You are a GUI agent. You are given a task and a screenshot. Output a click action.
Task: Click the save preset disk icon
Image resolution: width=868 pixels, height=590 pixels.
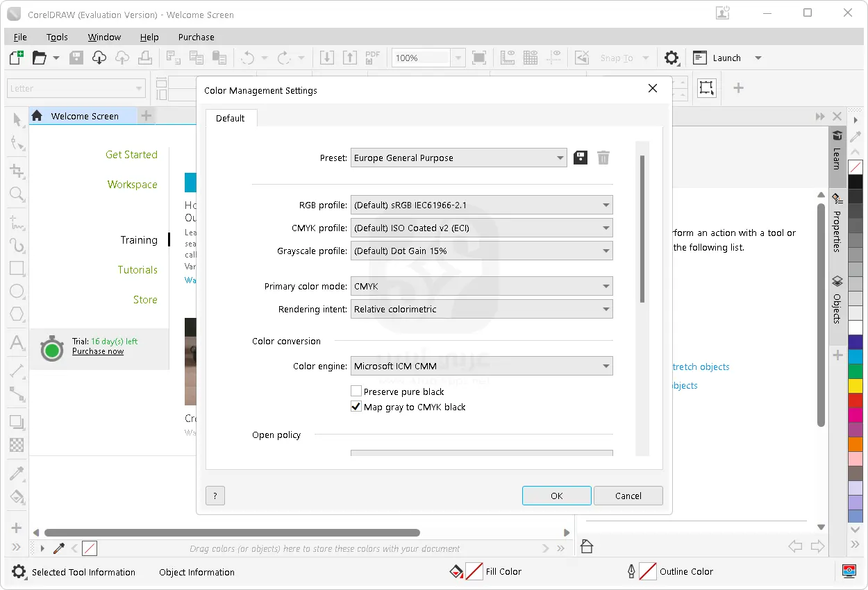[x=581, y=158]
